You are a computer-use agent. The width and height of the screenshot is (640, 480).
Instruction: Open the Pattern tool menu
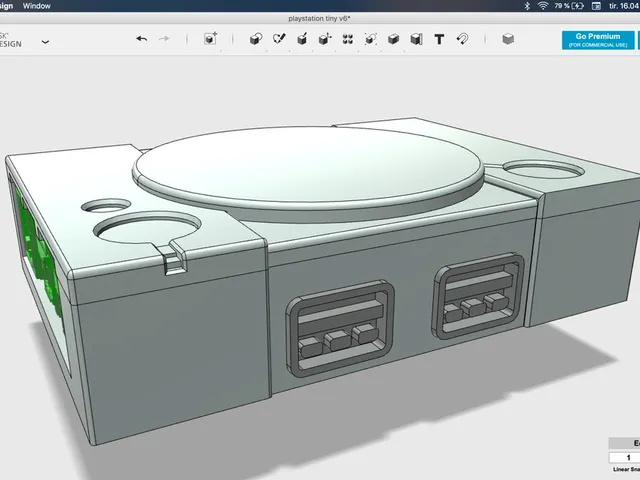(348, 39)
